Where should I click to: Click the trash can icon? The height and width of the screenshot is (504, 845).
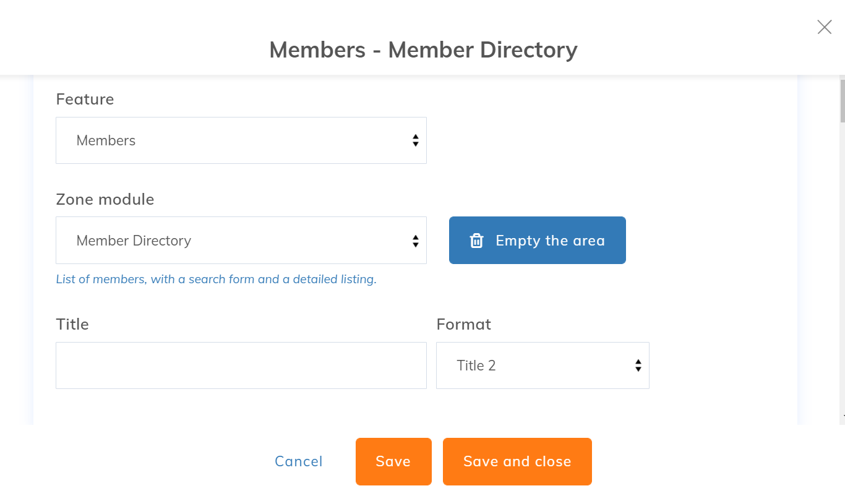coord(476,241)
